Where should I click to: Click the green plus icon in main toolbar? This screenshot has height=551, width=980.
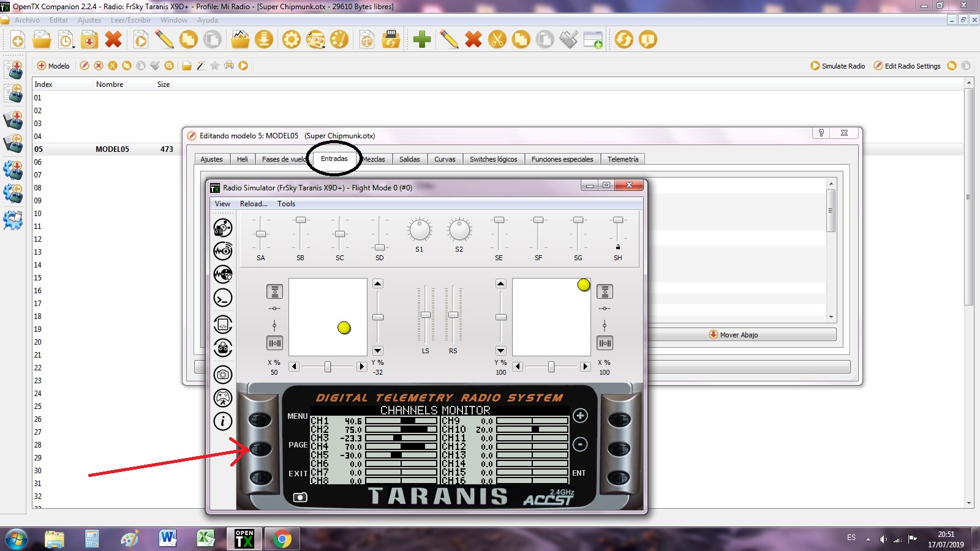coord(421,40)
